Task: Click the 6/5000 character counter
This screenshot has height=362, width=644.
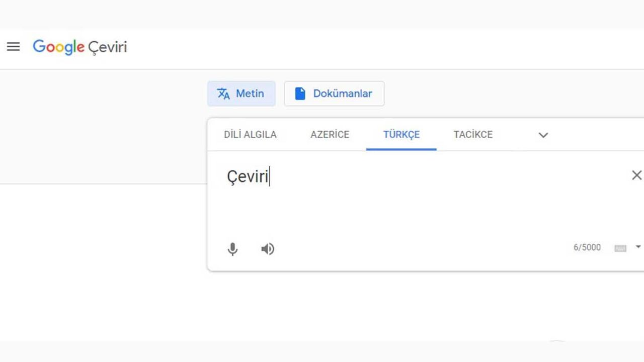Action: [x=587, y=247]
